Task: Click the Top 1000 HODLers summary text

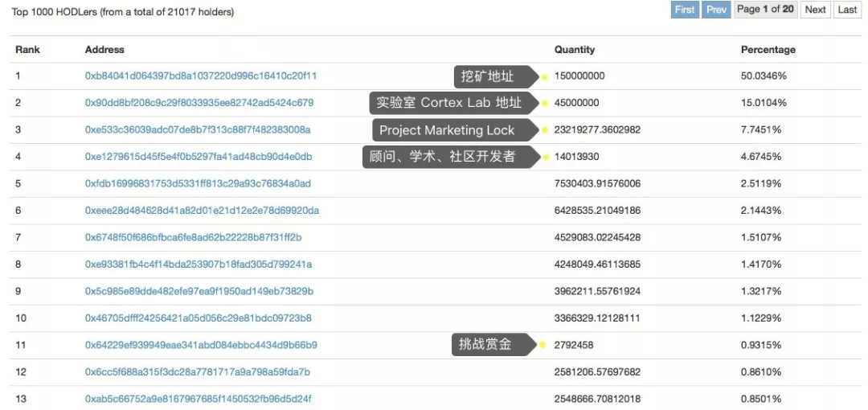Action: coord(123,11)
